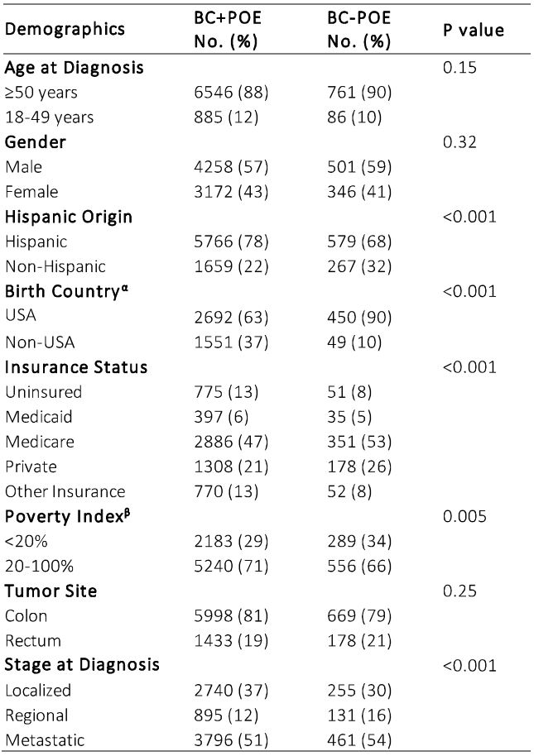Select the Other Insurance row label

tap(65, 492)
